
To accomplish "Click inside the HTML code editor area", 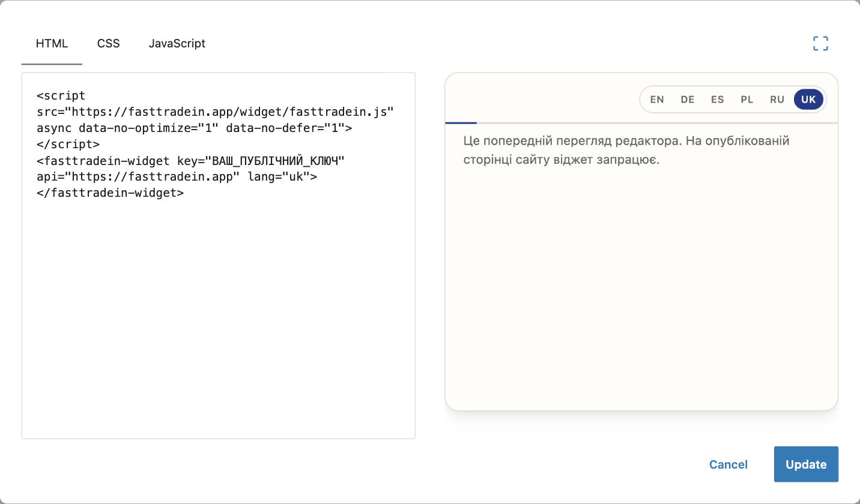I will coord(219,256).
